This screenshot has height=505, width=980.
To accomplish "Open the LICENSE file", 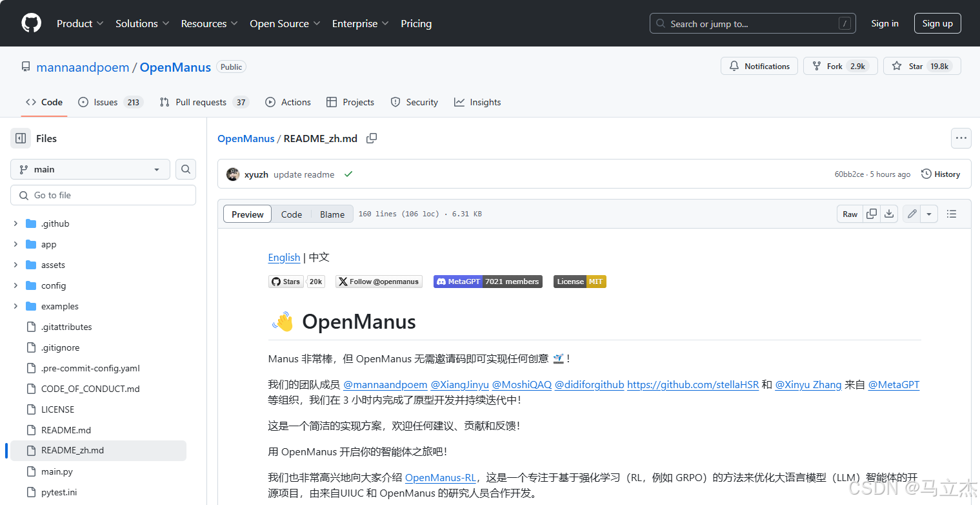I will [57, 409].
